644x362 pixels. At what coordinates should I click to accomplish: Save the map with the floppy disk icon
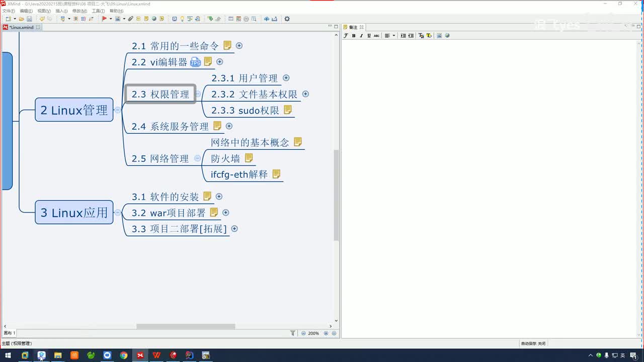click(x=29, y=19)
